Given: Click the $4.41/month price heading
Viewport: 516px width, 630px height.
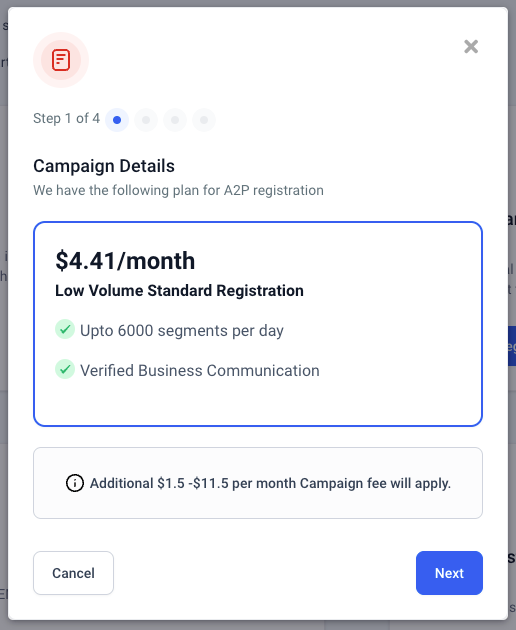Looking at the screenshot, I should point(125,261).
